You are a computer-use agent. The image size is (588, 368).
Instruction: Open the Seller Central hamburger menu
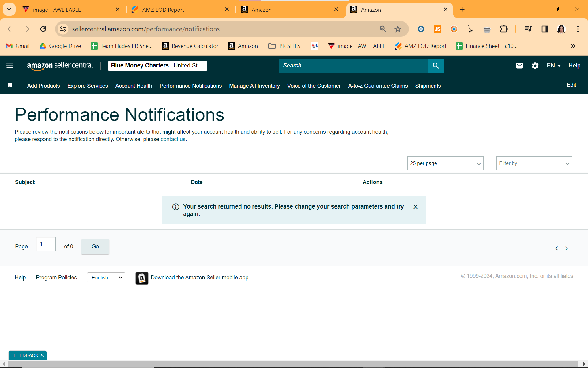coord(10,66)
